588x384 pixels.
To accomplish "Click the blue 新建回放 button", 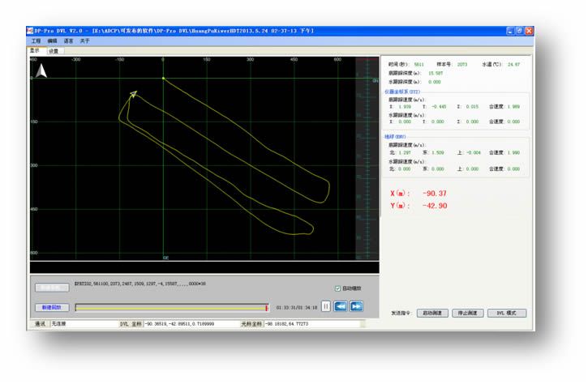I will click(52, 307).
